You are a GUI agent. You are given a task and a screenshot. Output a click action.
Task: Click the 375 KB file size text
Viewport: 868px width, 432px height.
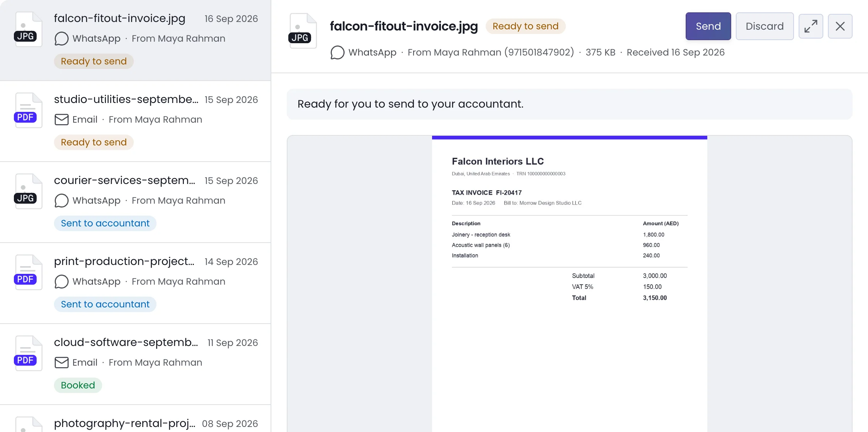(601, 52)
